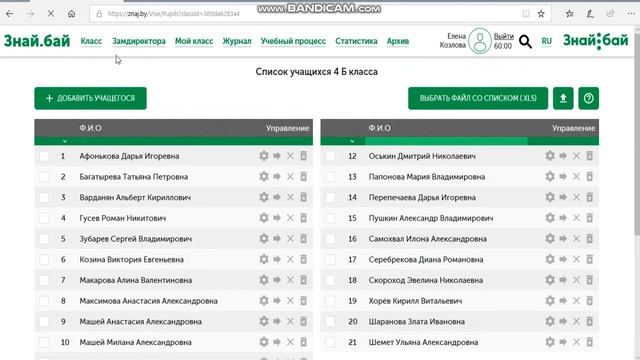Check the box for Шаранова Злата Ивановна

click(x=330, y=322)
